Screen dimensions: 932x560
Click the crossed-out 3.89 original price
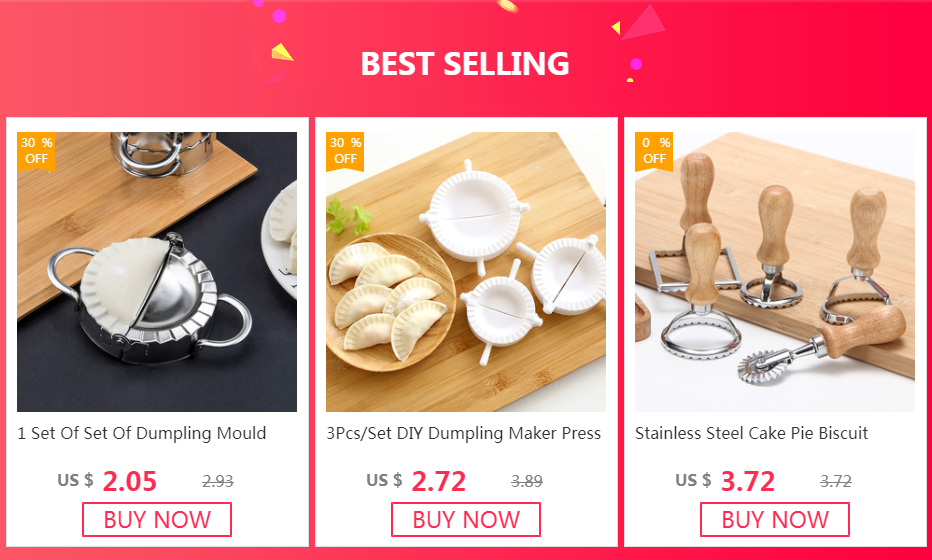(527, 481)
